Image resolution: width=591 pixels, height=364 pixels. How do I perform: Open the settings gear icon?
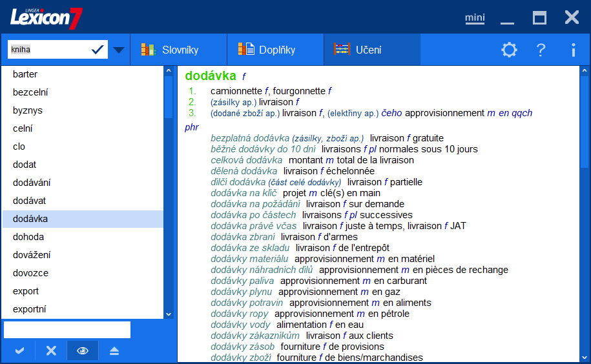tap(509, 50)
